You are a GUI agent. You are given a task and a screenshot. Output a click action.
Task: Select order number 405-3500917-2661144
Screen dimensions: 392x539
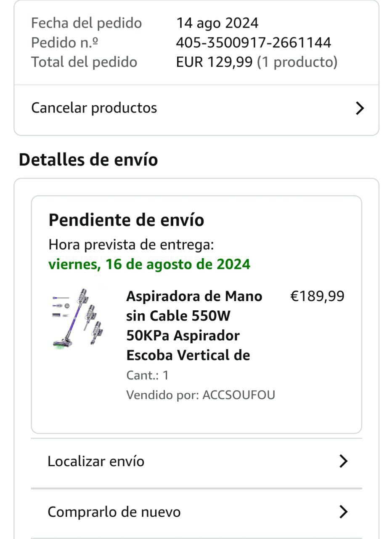tap(254, 43)
